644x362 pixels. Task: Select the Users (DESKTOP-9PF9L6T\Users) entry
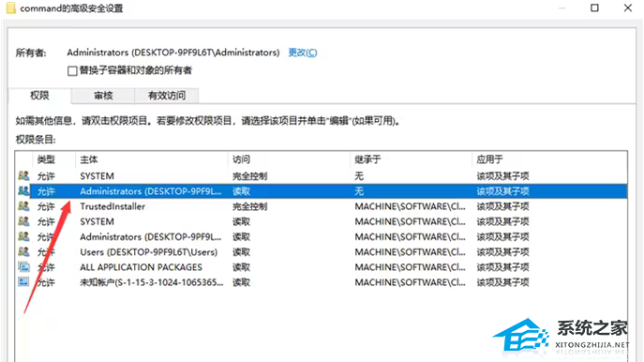[x=322, y=252]
